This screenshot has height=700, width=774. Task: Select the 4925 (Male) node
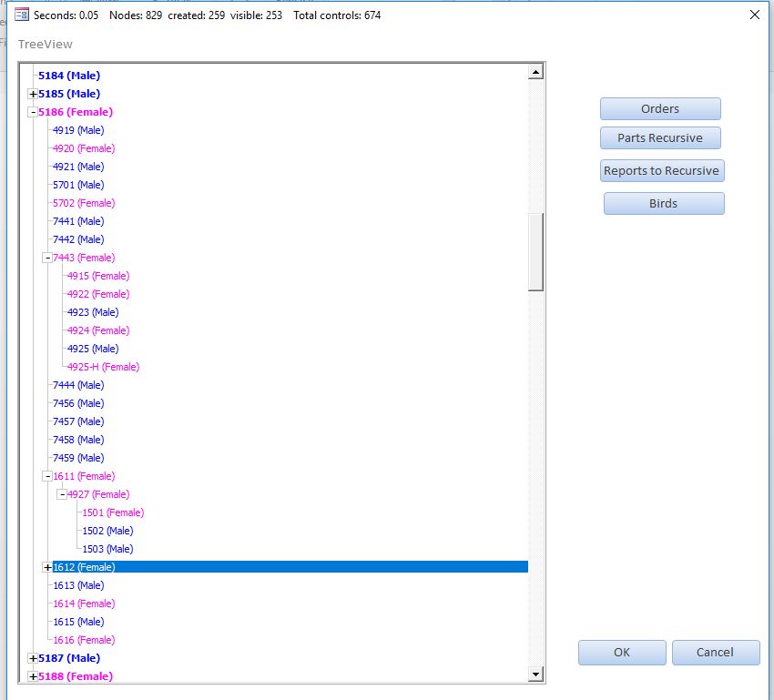click(x=93, y=349)
